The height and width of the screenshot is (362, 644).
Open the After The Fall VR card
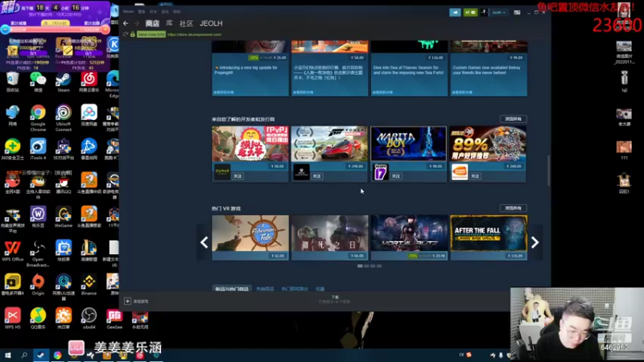tap(489, 237)
